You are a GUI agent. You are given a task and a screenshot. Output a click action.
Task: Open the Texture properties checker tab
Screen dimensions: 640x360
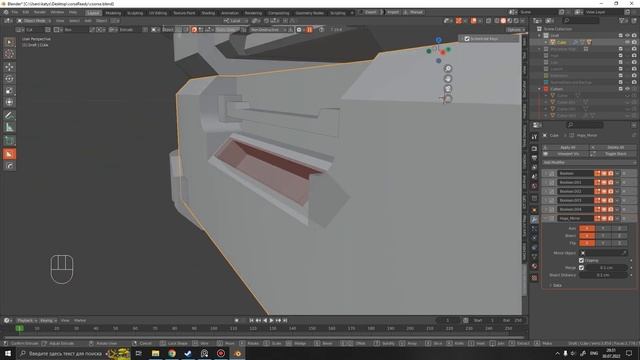534,278
